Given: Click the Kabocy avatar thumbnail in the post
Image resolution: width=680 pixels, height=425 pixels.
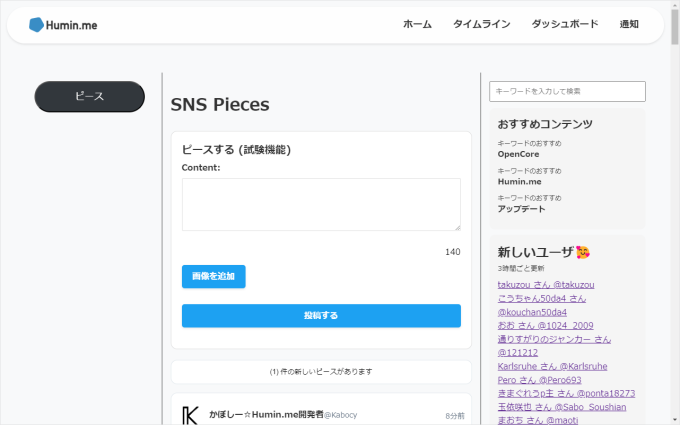Looking at the screenshot, I should point(190,415).
